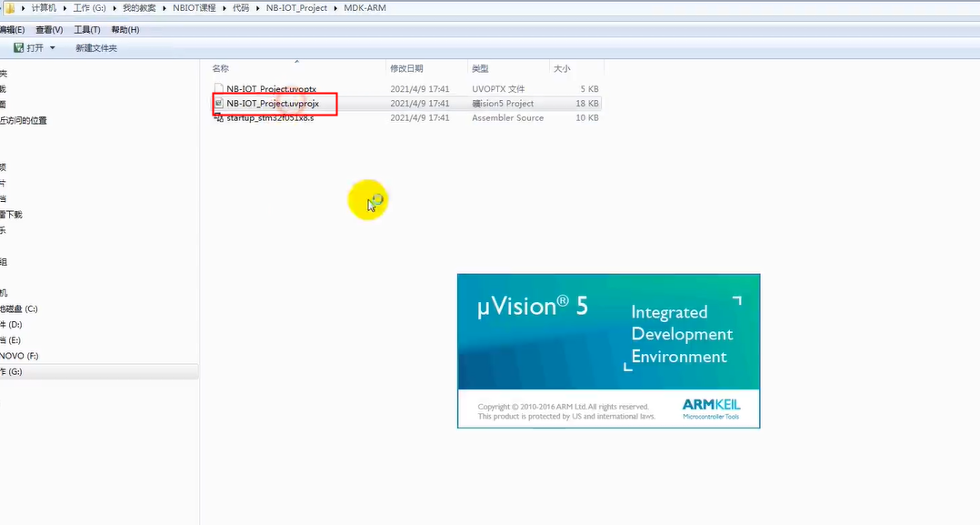980x525 pixels.
Task: Select the file name NB-IOT_Project.uvoptx
Action: [271, 89]
